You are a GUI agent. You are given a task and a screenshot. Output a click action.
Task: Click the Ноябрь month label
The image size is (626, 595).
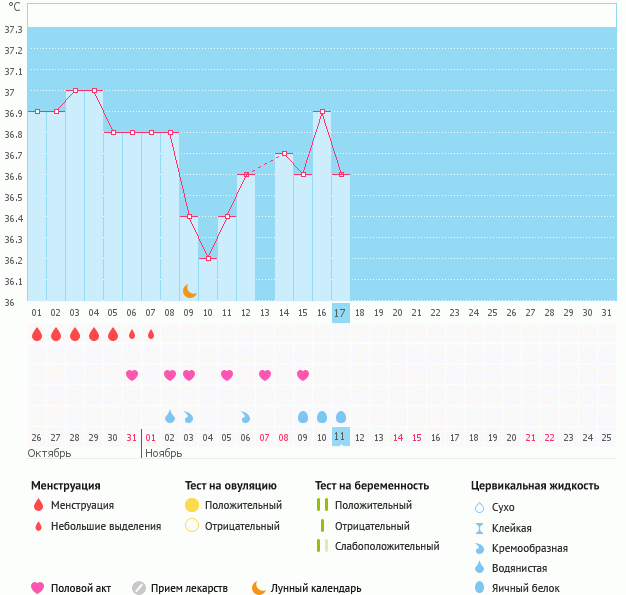[x=163, y=453]
